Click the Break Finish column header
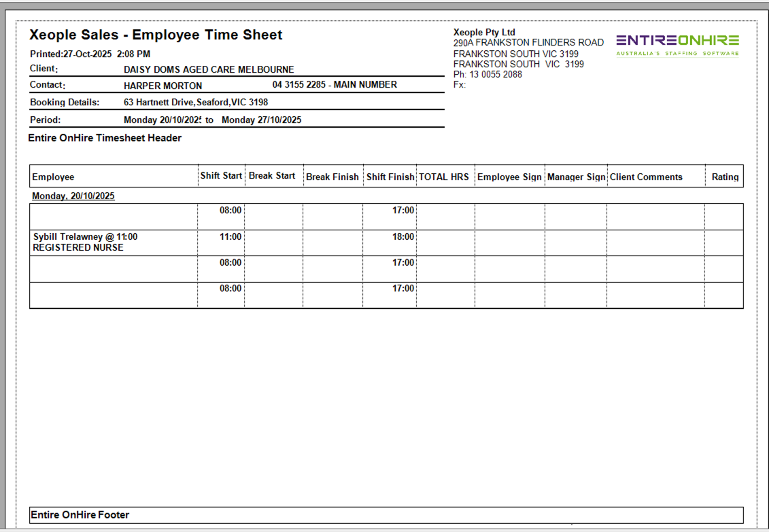769x532 pixels. (332, 177)
